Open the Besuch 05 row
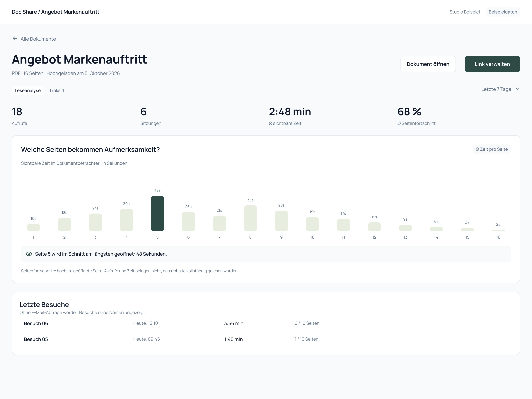This screenshot has height=399, width=532. click(x=266, y=339)
